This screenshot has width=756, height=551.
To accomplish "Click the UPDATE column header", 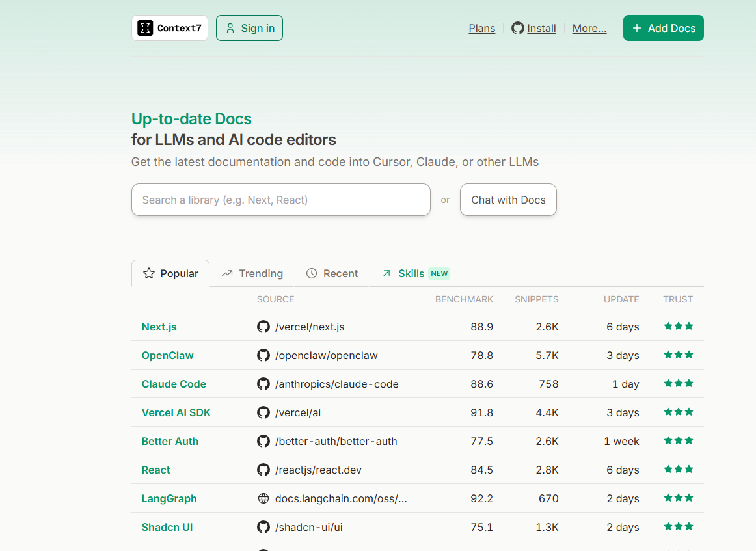I will coord(621,299).
